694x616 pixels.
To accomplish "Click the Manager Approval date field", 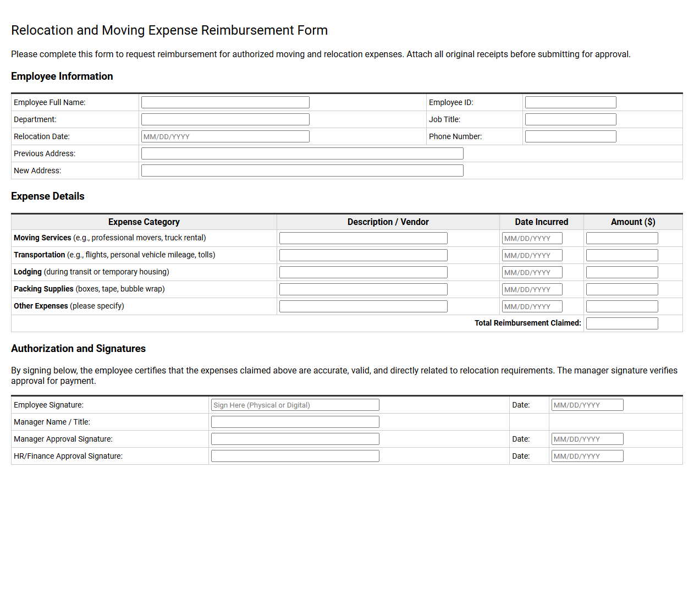I will click(x=587, y=439).
